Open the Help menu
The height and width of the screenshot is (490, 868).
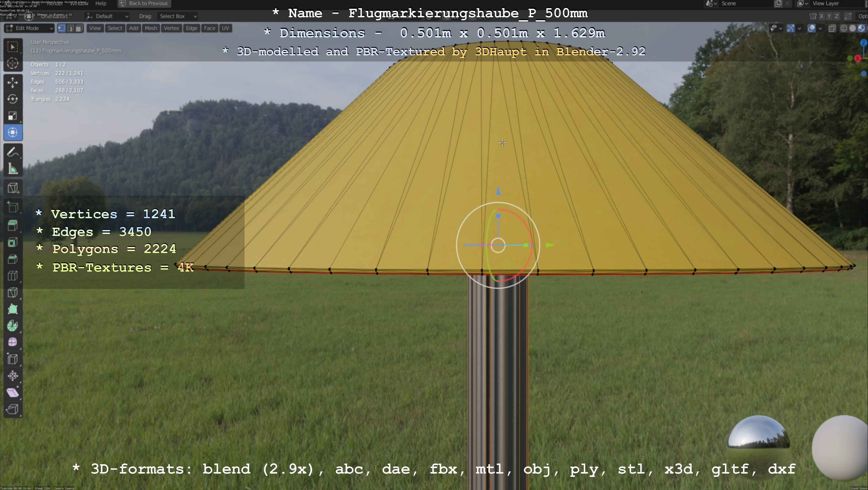pos(101,3)
